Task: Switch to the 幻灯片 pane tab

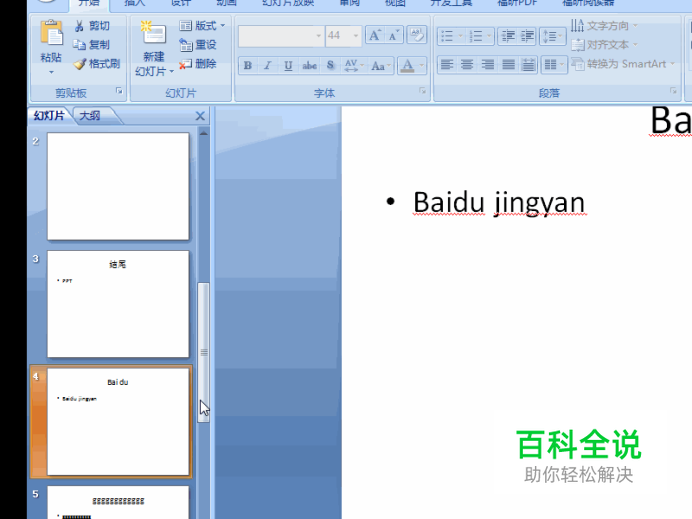Action: [49, 116]
